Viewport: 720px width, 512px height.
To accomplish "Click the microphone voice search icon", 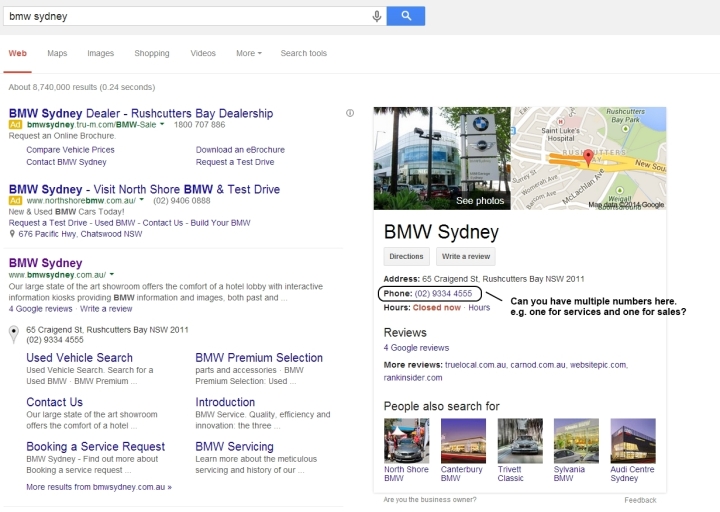I will 377,16.
